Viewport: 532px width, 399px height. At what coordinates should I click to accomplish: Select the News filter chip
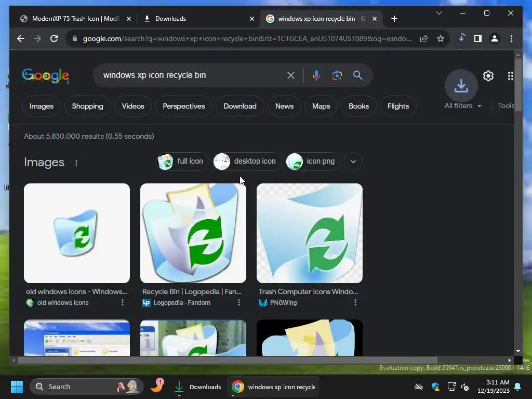pyautogui.click(x=284, y=106)
